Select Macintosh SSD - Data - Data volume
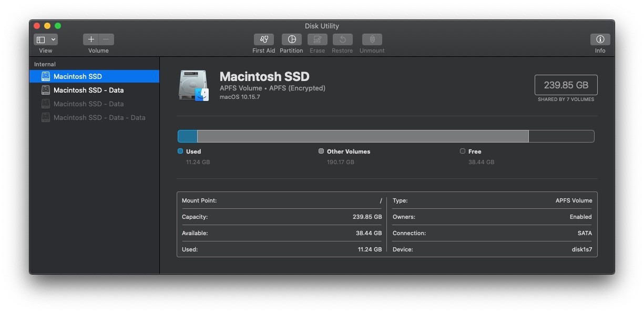 pyautogui.click(x=95, y=117)
